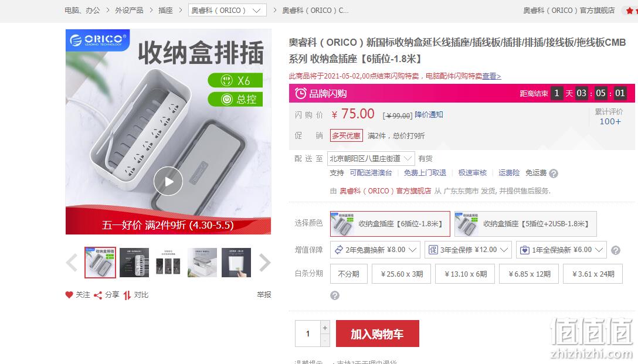
Task: Play the product video on main image
Action: pos(168,181)
